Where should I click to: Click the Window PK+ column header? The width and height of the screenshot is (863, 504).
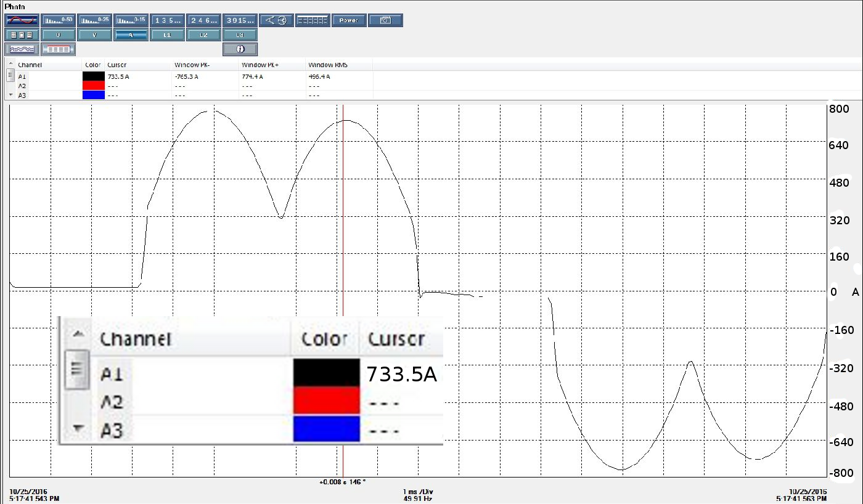[260, 65]
